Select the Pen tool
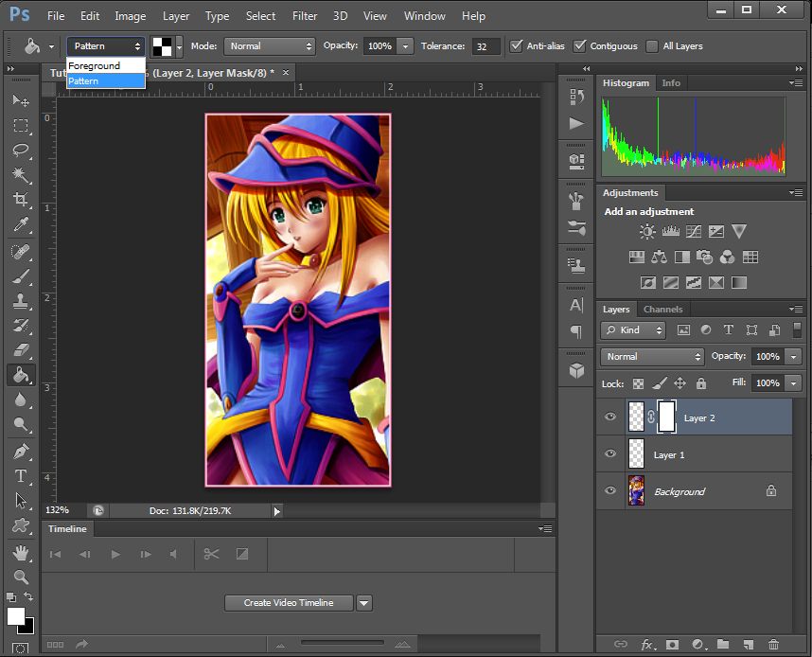Screen dimensions: 812x657 pos(21,452)
